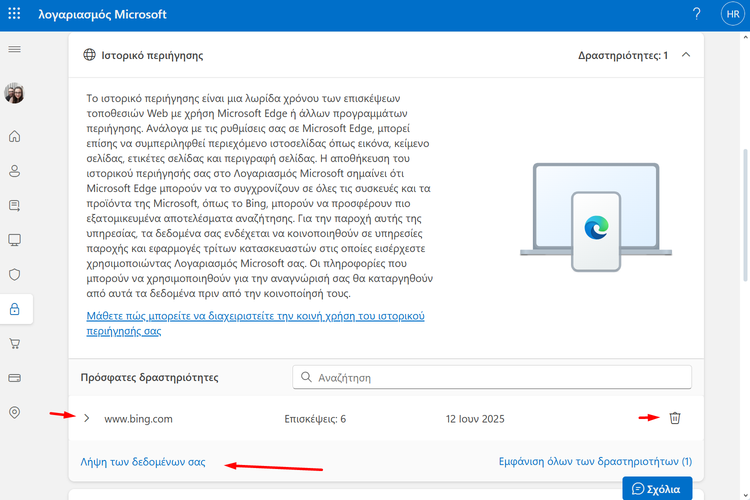Toggle the hamburger navigation menu
750x500 pixels.
pos(14,49)
